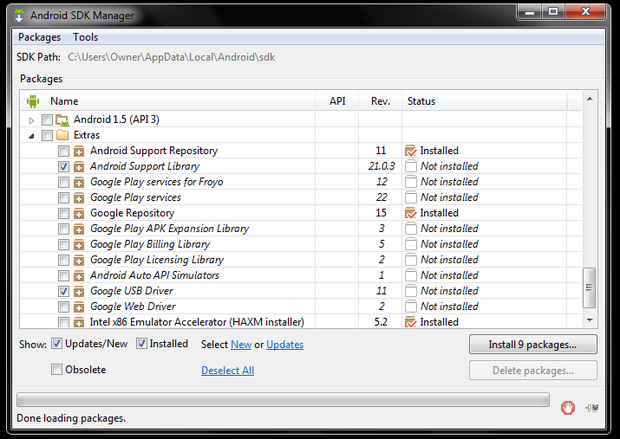Image resolution: width=620 pixels, height=439 pixels.
Task: Check the Android 1.5 (API 3) checkbox
Action: tap(47, 120)
